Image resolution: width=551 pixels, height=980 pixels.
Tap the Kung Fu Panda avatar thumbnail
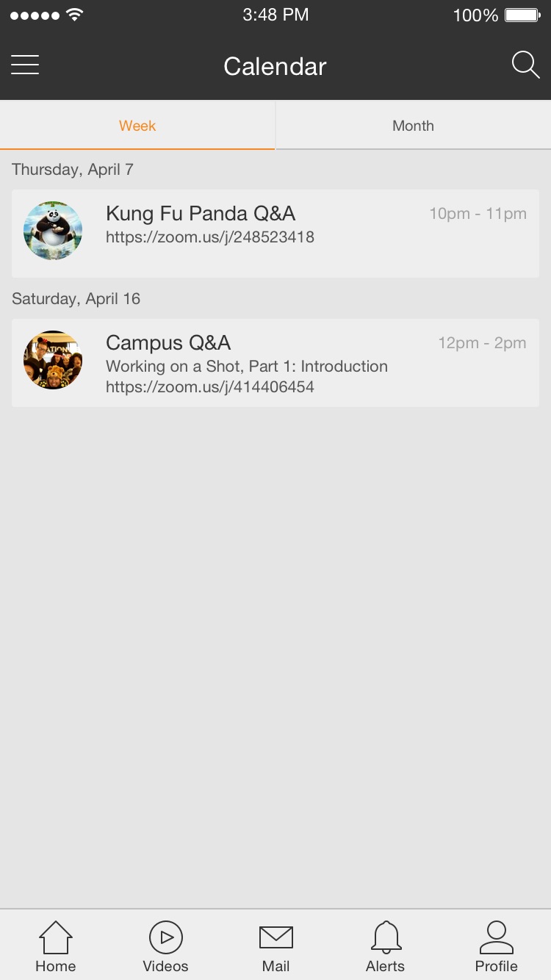[x=53, y=231]
